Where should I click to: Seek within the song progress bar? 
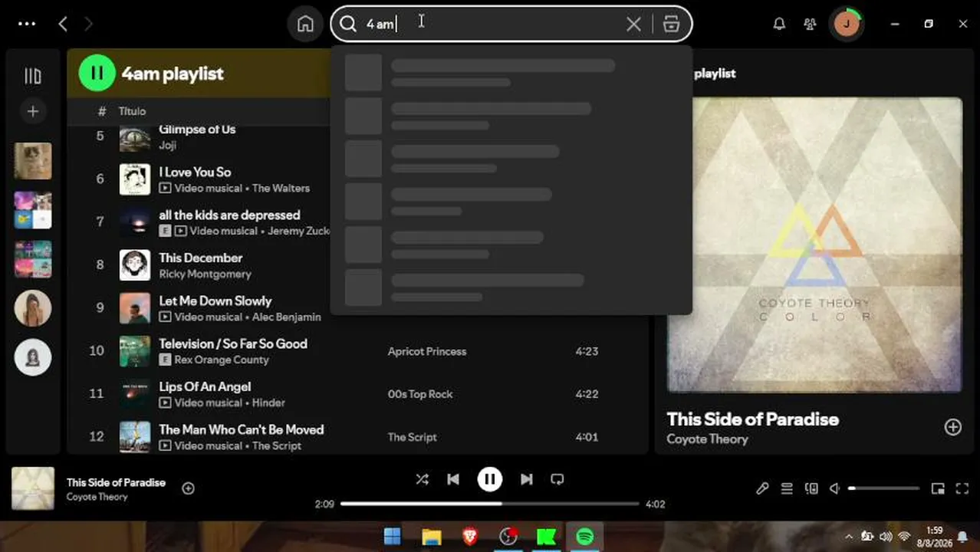point(489,504)
